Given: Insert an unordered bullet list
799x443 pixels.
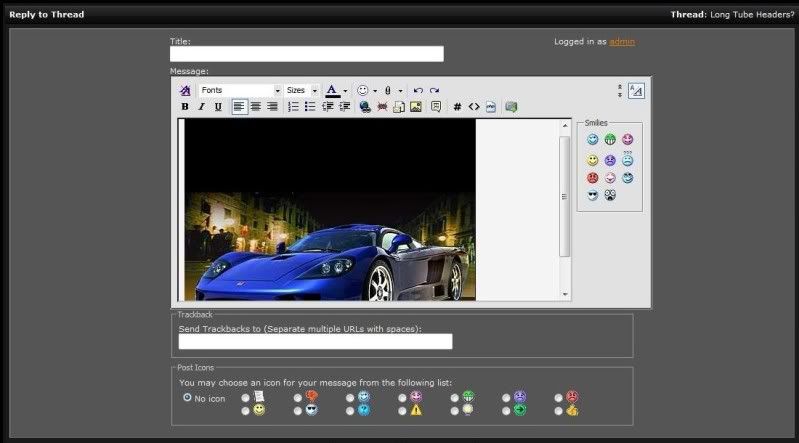Looking at the screenshot, I should (310, 107).
